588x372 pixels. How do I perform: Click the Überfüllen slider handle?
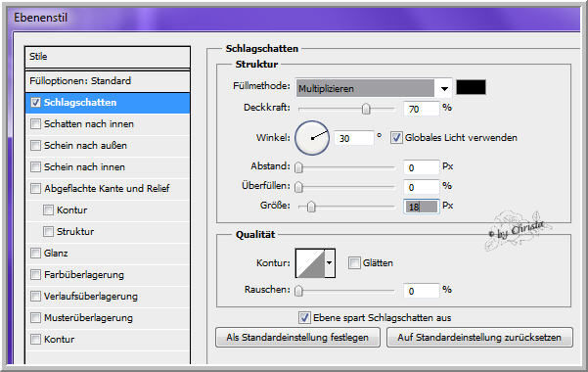click(298, 187)
